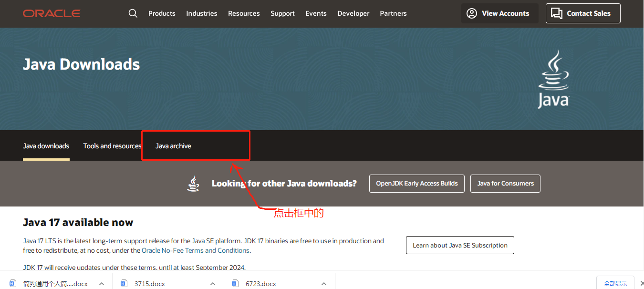Click the Word file icon for 6723.docx

(x=235, y=283)
